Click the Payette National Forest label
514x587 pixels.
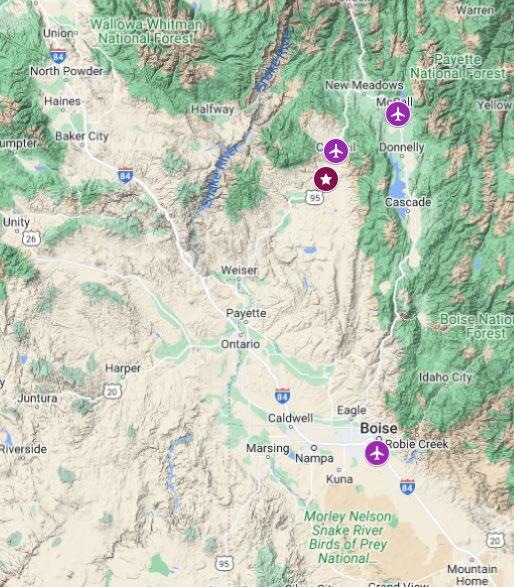458,66
